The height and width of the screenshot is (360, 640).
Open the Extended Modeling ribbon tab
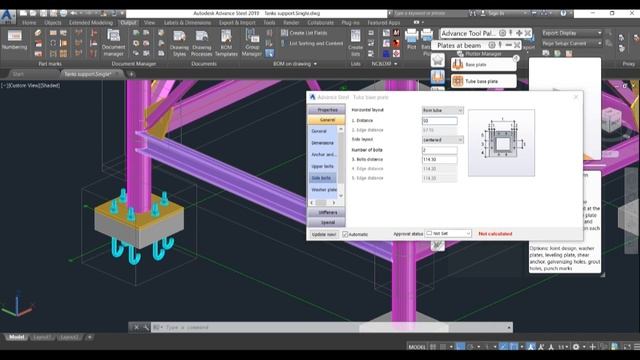[91, 22]
